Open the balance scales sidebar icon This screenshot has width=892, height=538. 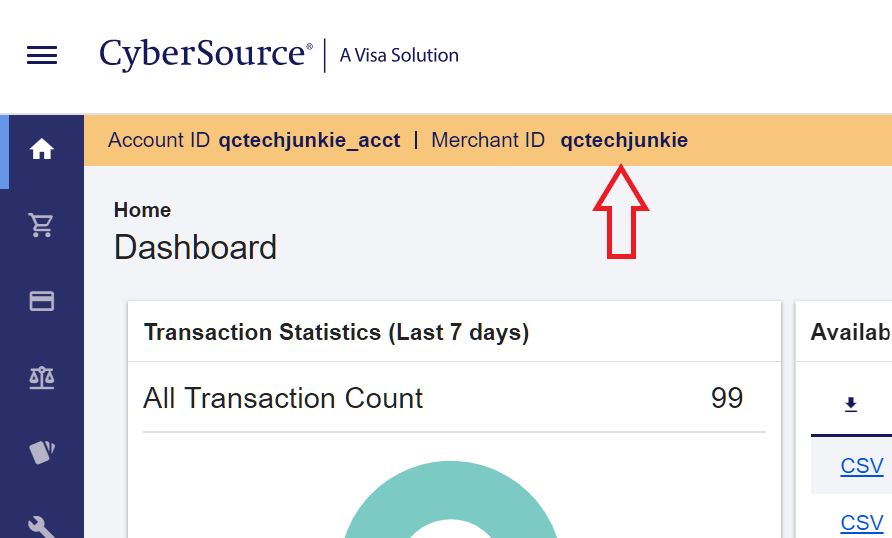[42, 377]
